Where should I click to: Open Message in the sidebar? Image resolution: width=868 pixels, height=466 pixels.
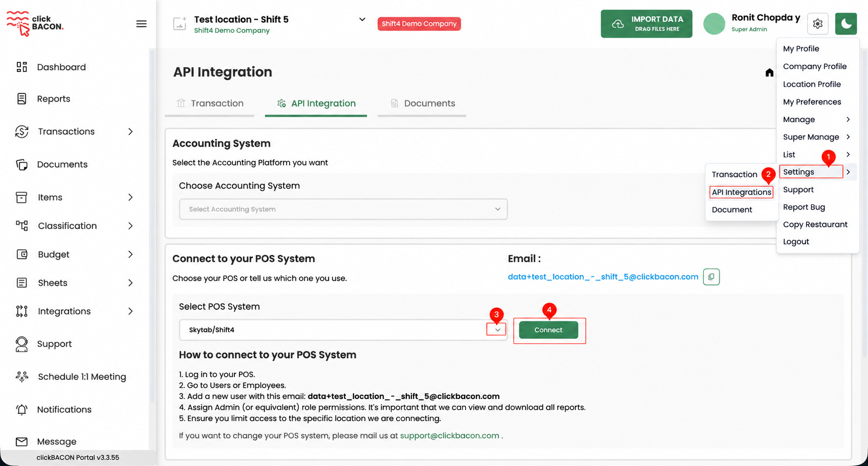tap(56, 442)
